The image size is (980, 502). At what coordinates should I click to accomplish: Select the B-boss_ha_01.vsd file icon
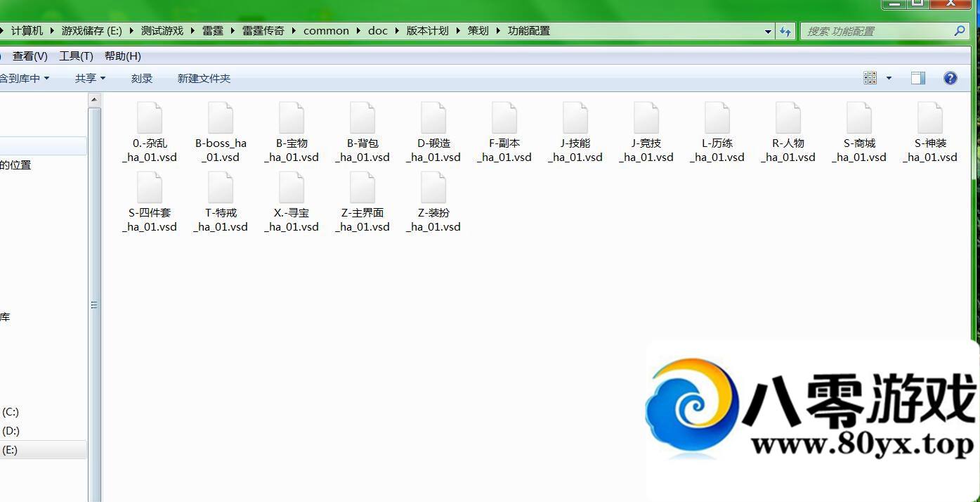pyautogui.click(x=221, y=118)
